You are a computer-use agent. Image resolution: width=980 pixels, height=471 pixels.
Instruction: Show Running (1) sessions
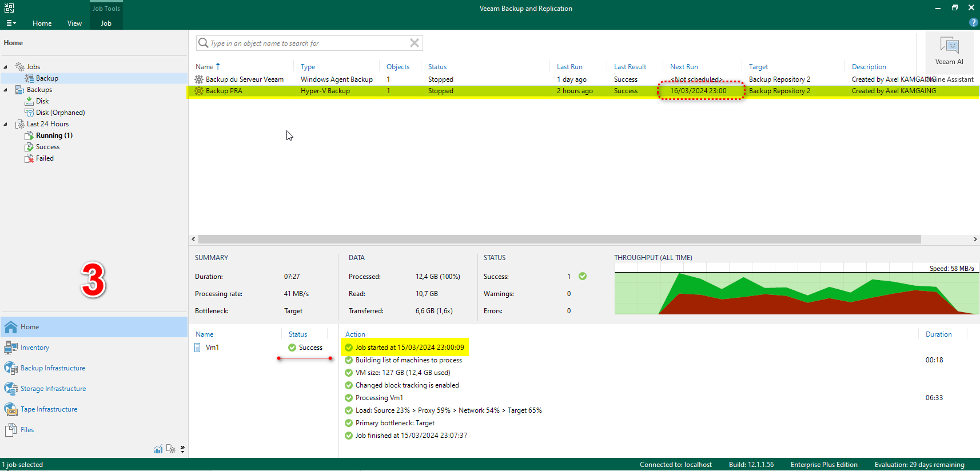pyautogui.click(x=54, y=135)
